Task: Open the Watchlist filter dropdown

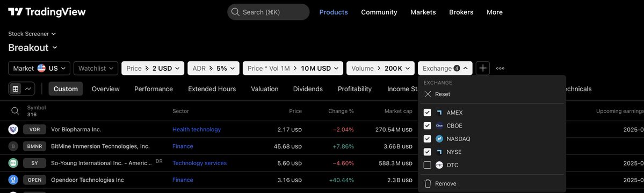Action: click(x=96, y=68)
